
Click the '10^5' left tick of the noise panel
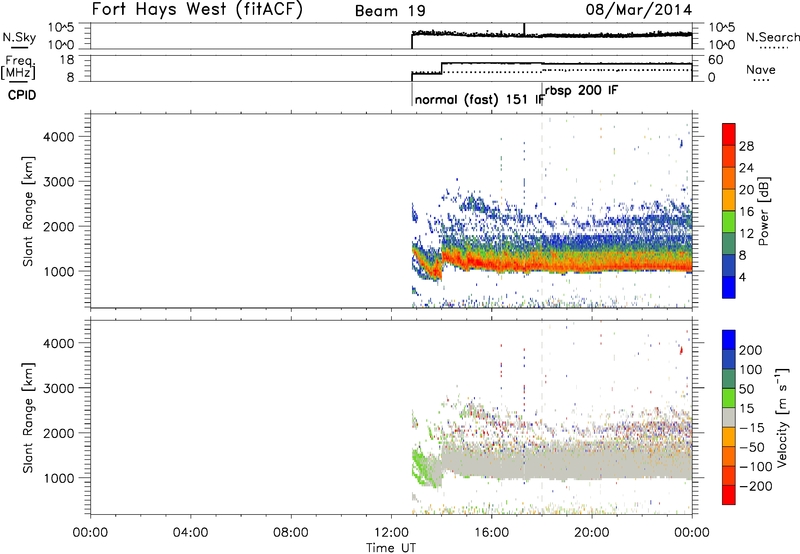(61, 27)
